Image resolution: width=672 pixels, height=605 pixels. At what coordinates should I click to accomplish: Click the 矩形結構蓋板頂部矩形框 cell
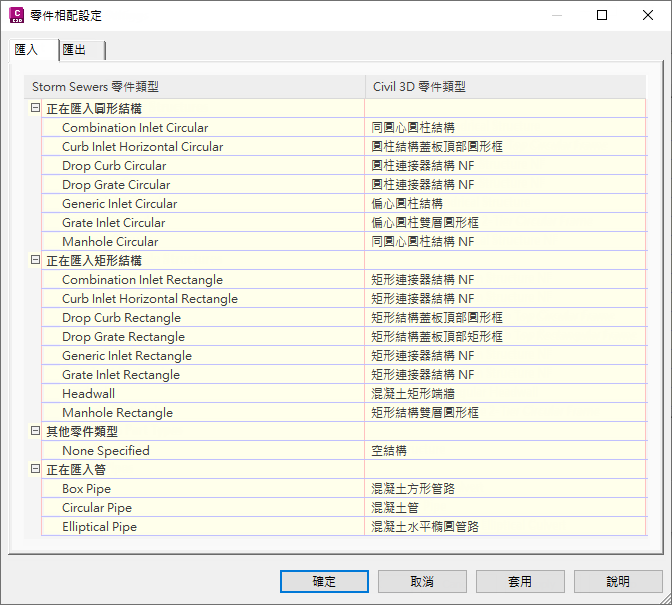506,337
